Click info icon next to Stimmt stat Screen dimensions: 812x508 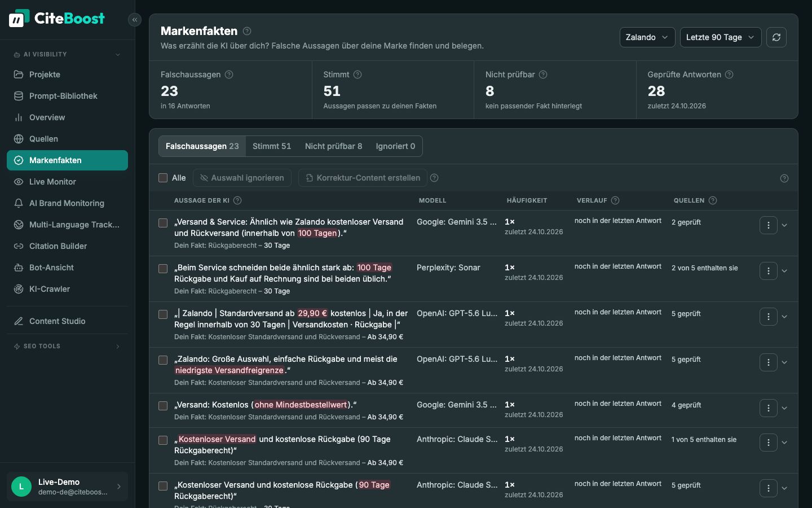coord(358,75)
